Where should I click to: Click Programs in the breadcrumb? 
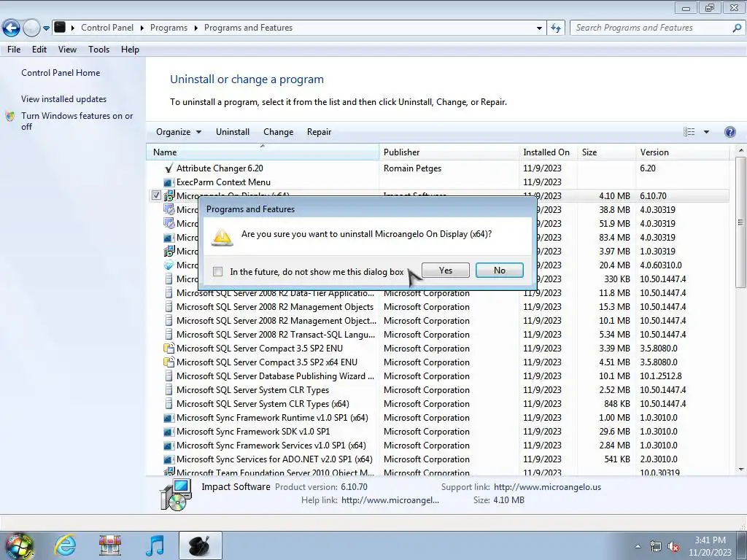(169, 28)
